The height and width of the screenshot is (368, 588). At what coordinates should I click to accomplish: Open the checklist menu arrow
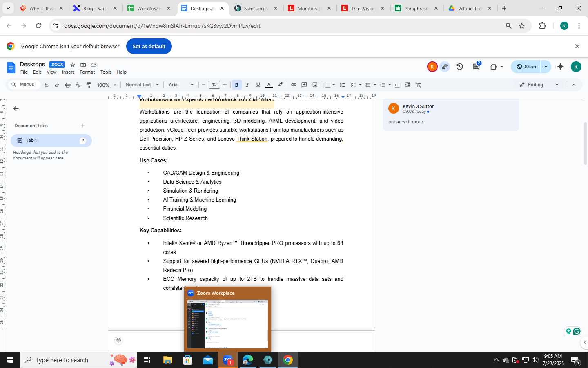(x=360, y=85)
